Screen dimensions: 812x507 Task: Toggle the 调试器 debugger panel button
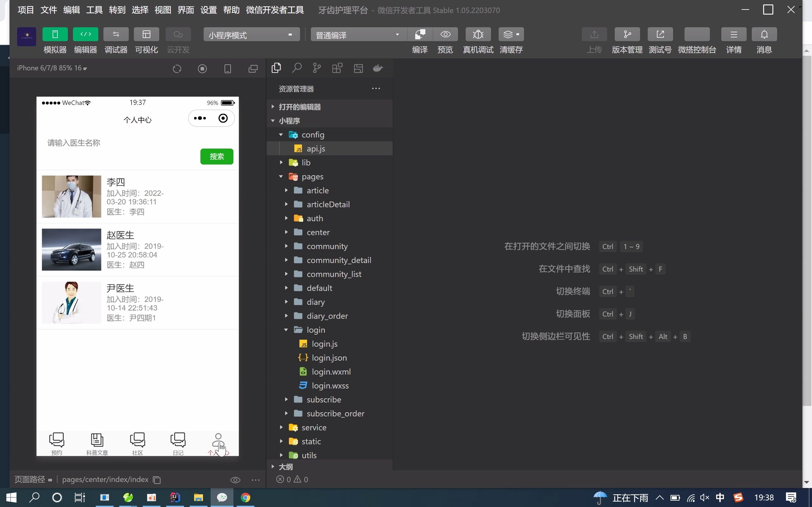pos(116,34)
